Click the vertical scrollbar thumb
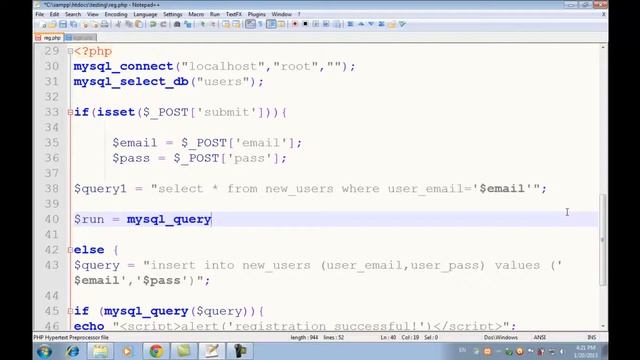 [x=603, y=240]
